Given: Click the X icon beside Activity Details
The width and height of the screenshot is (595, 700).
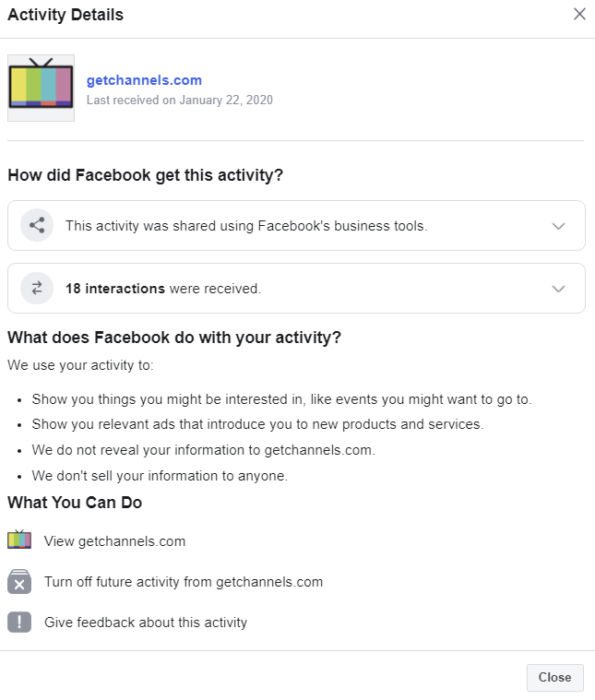Looking at the screenshot, I should click(x=579, y=14).
